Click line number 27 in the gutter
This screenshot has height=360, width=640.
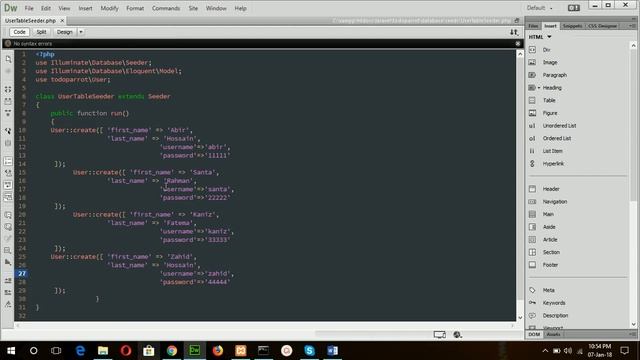[22, 273]
